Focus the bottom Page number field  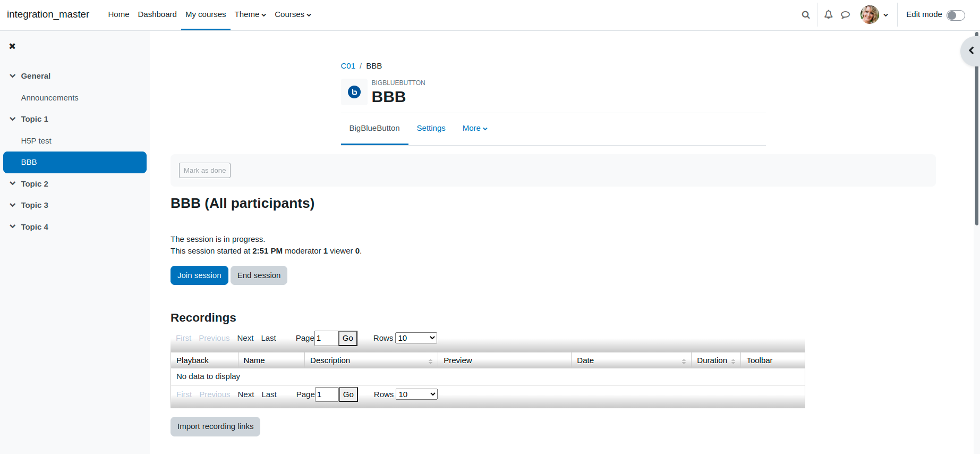coord(327,394)
